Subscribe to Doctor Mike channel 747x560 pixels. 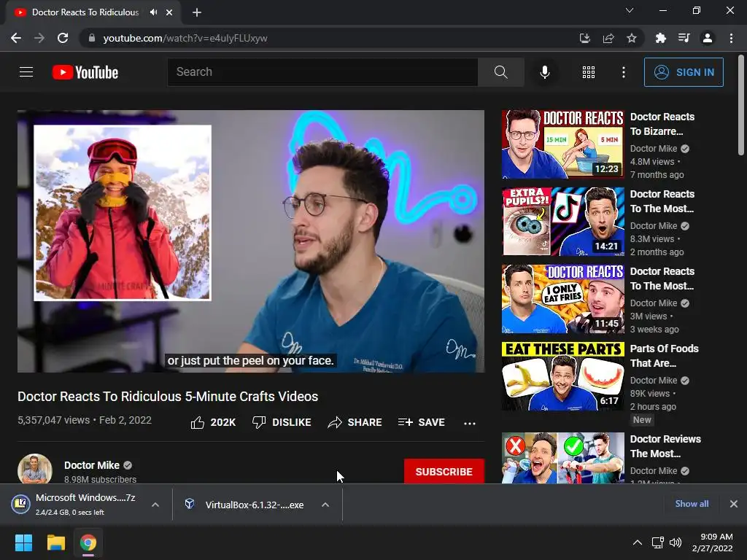tap(444, 472)
